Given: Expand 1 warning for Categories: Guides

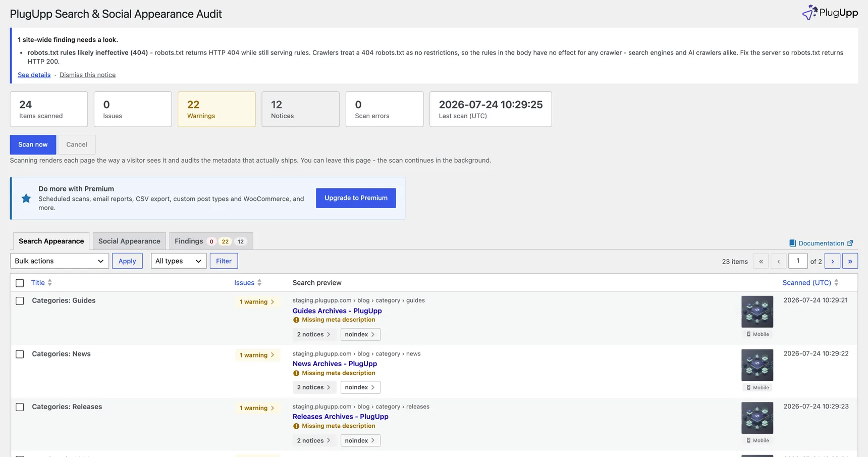Looking at the screenshot, I should pos(257,302).
